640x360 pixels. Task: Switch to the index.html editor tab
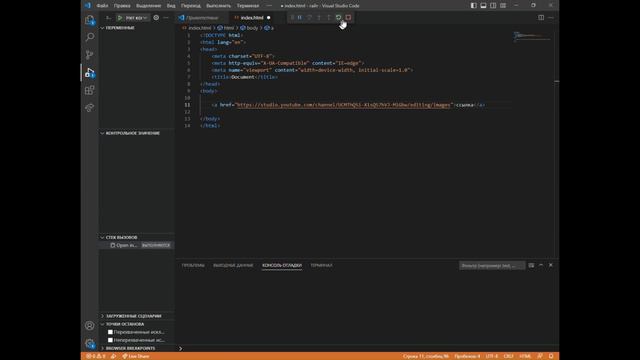252,18
